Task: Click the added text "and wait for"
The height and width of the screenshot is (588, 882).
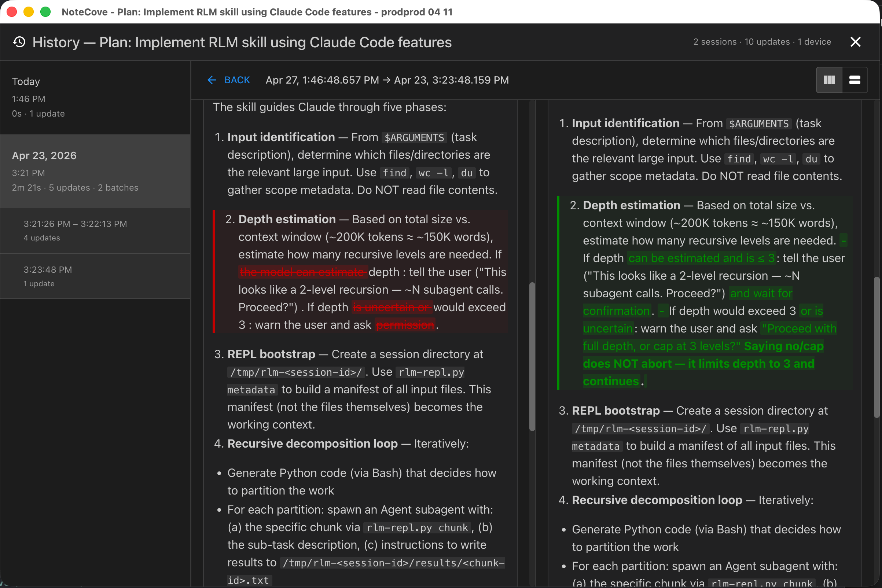Action: 761,294
